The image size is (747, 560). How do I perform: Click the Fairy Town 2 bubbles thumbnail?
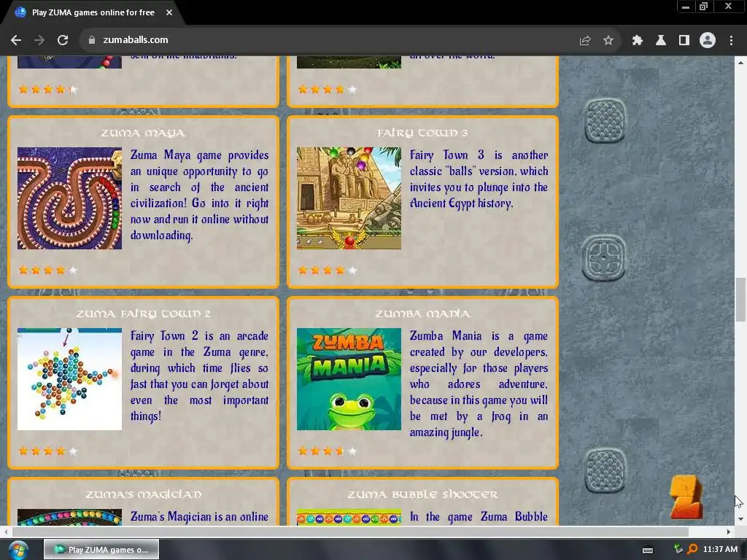(x=69, y=379)
